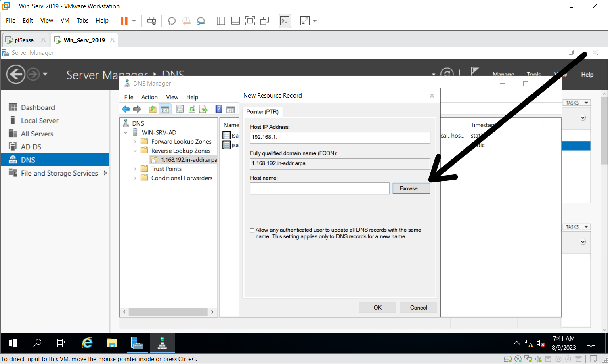Toggle the VMware library sidebar view

click(221, 21)
